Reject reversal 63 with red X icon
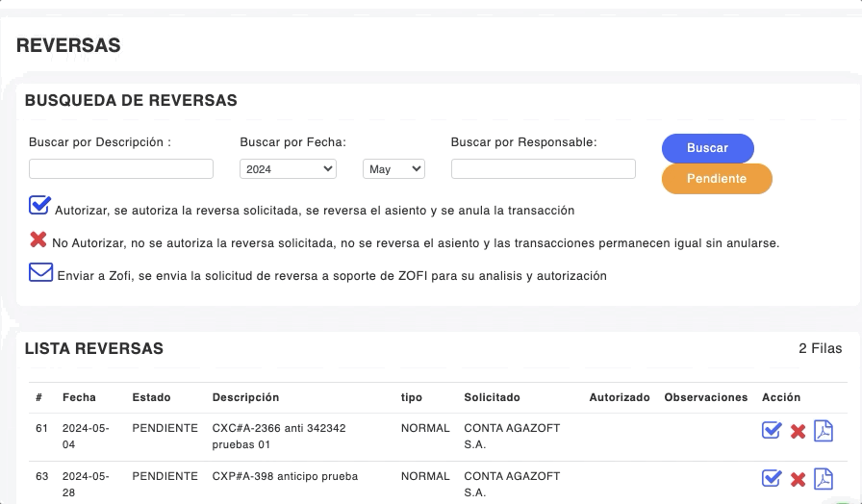862x504 pixels. tap(798, 479)
